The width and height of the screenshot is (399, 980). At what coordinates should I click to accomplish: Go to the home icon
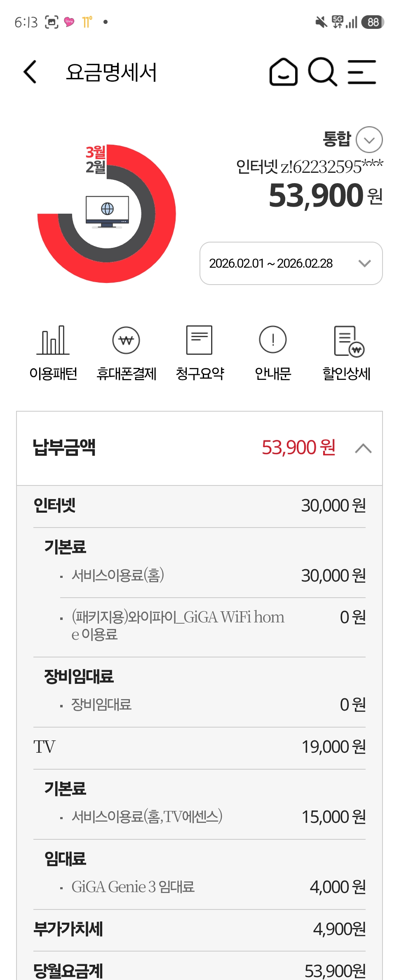pos(283,72)
